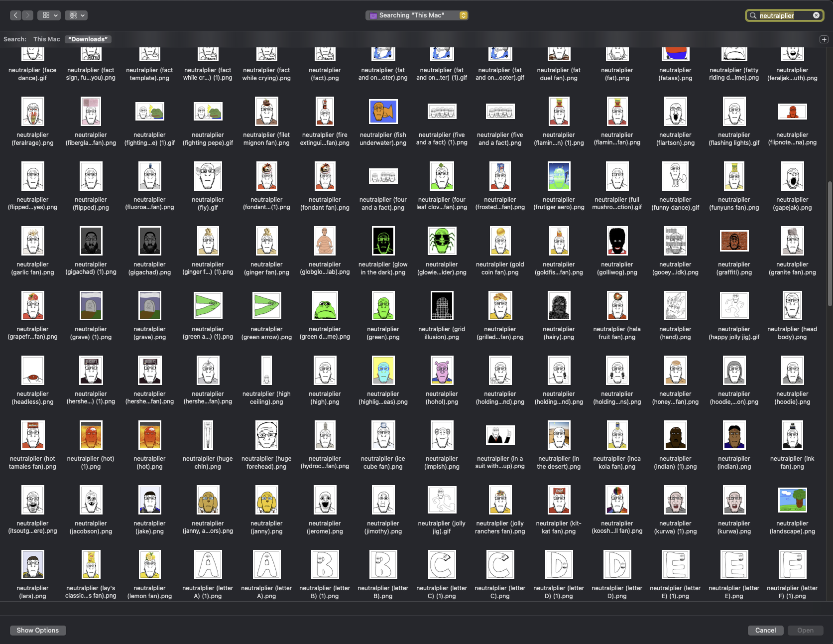Click the back navigation arrow

(15, 15)
